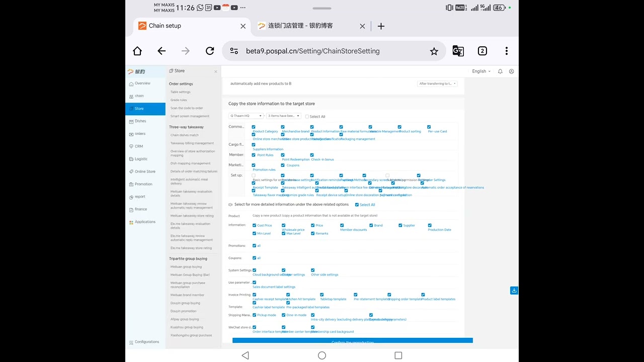
Task: Uncheck detailed options Select All checkbox
Action: click(x=357, y=205)
